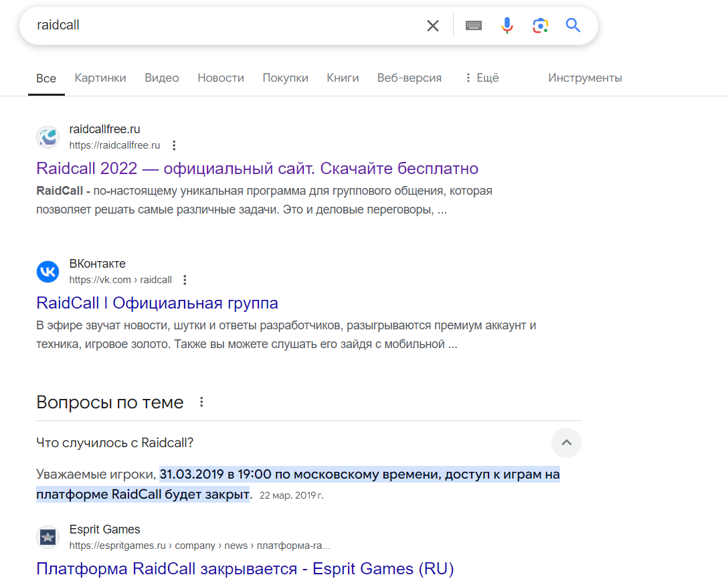This screenshot has width=728, height=583.
Task: Click the Вопросы по теме heading
Action: (x=110, y=402)
